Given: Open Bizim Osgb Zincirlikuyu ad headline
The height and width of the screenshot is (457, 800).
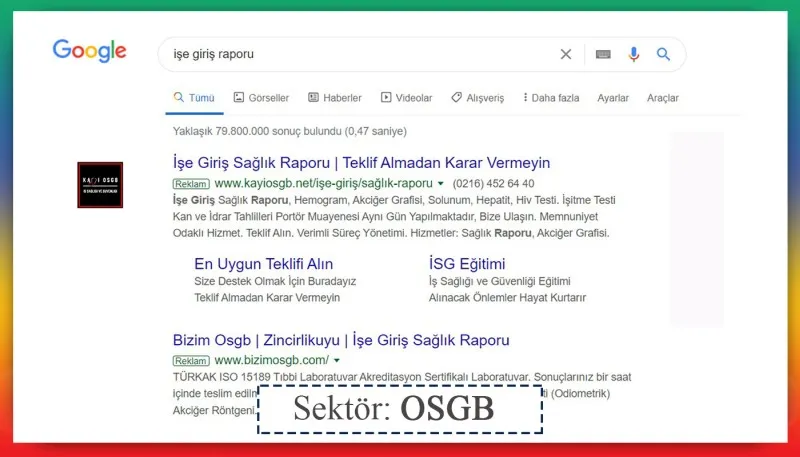Looking at the screenshot, I should [x=341, y=340].
